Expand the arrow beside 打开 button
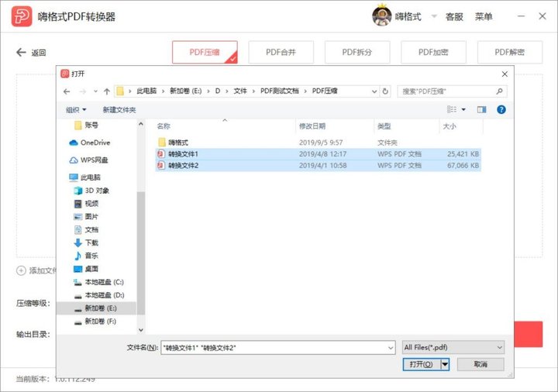 (445, 364)
